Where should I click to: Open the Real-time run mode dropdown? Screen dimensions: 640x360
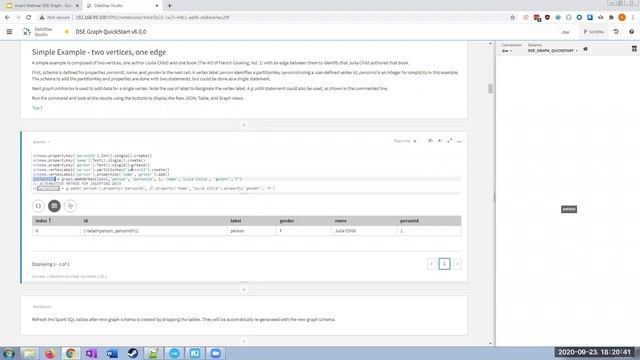pos(405,141)
